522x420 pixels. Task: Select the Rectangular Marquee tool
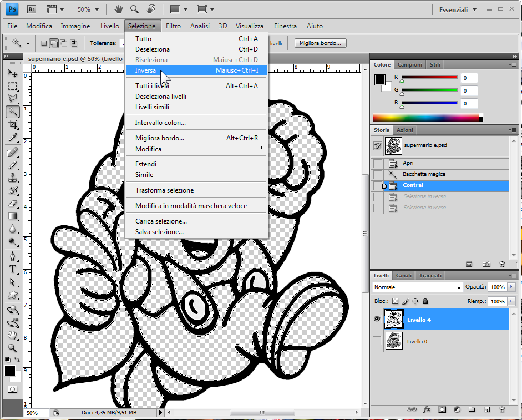click(13, 86)
